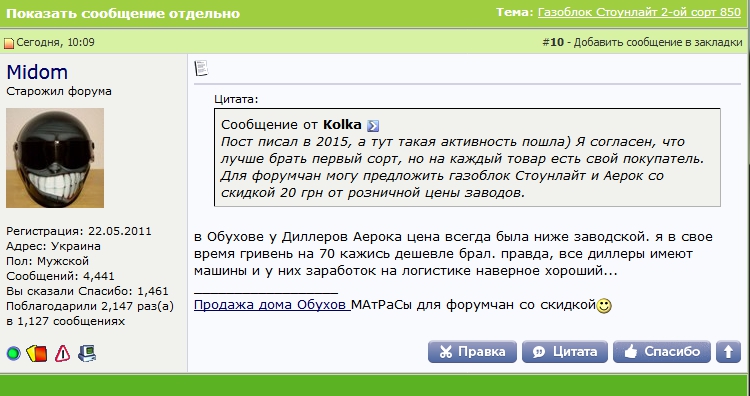This screenshot has height=396, width=750.
Task: Report post via red warning triangle icon
Action: 63,354
